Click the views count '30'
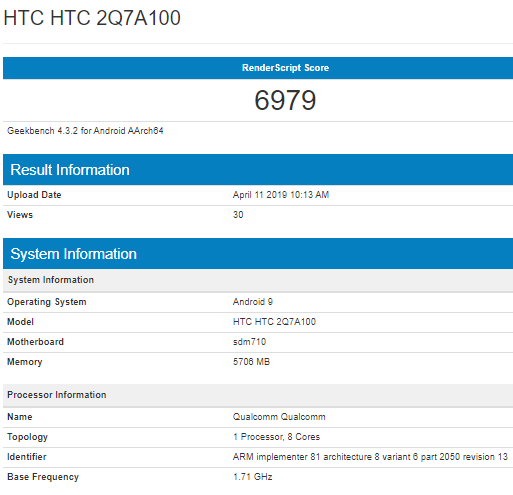513x495 pixels. click(x=238, y=215)
